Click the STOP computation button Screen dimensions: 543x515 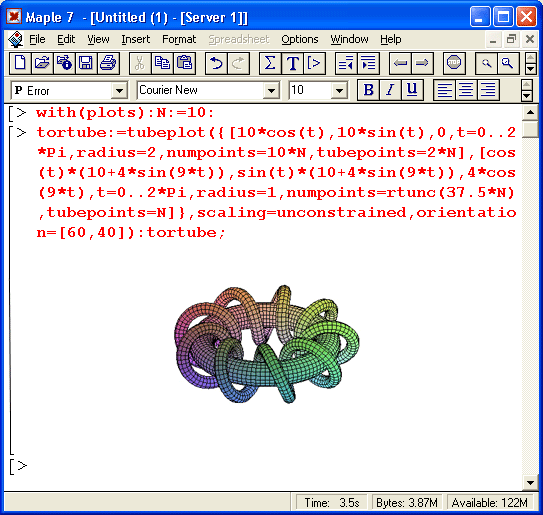tap(454, 63)
